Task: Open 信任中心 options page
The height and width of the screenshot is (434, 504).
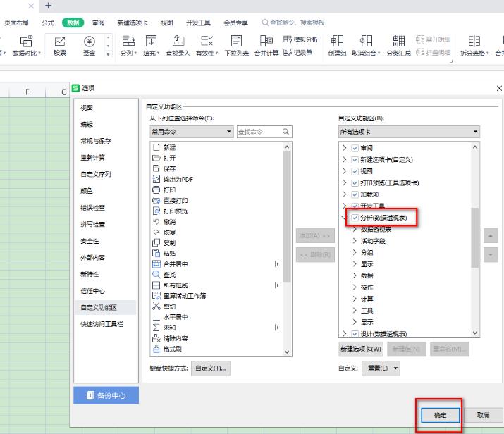Action: click(x=92, y=291)
